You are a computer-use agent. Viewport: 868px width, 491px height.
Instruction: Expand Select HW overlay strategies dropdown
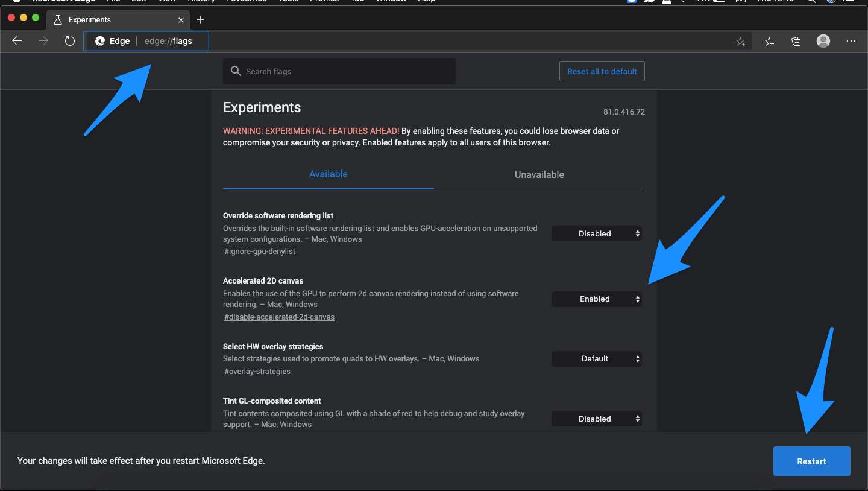[596, 358]
